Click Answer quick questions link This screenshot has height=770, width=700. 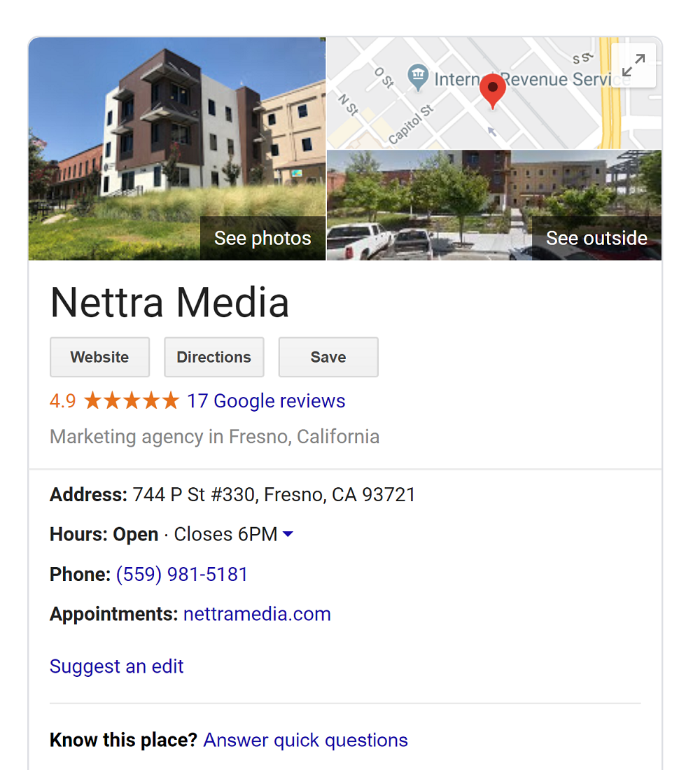pyautogui.click(x=305, y=740)
